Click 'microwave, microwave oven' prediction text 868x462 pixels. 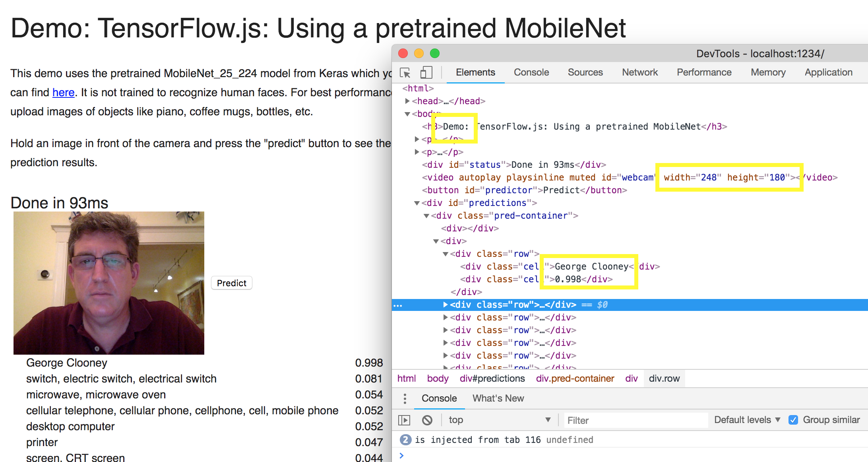96,394
